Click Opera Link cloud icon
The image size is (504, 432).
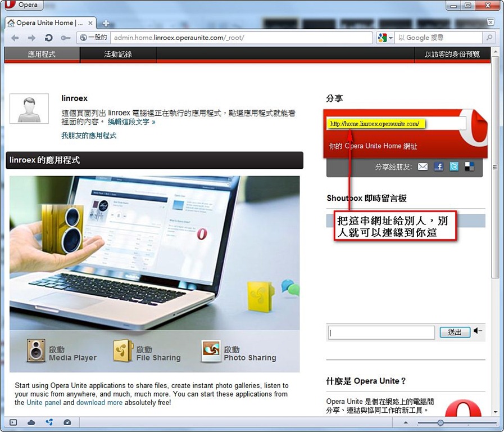(31, 422)
